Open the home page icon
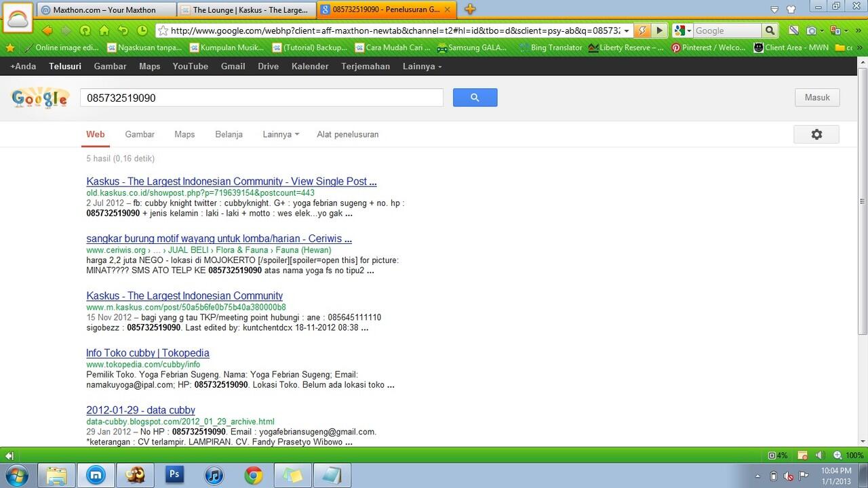 [x=104, y=30]
